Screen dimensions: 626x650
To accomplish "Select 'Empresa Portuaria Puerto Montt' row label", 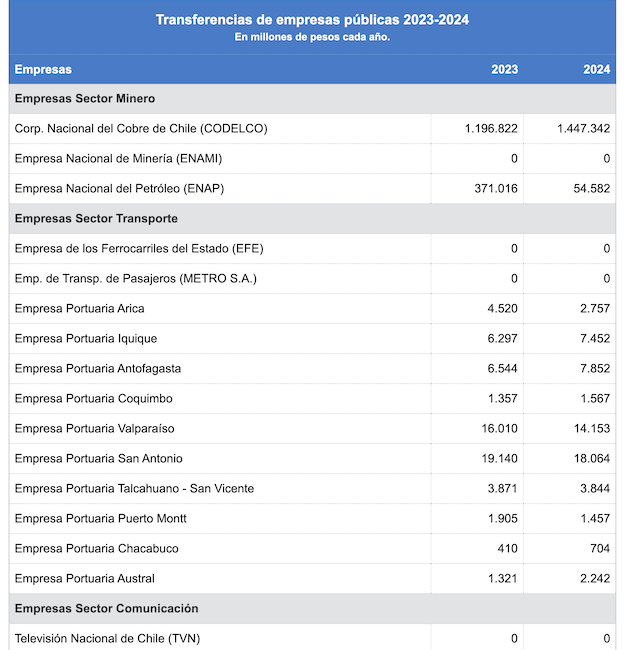I will tap(101, 519).
